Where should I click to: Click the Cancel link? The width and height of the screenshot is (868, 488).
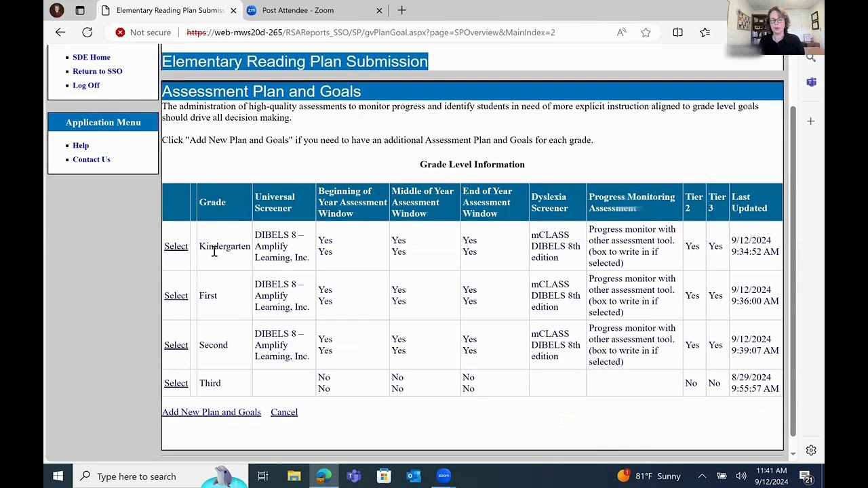(x=284, y=412)
